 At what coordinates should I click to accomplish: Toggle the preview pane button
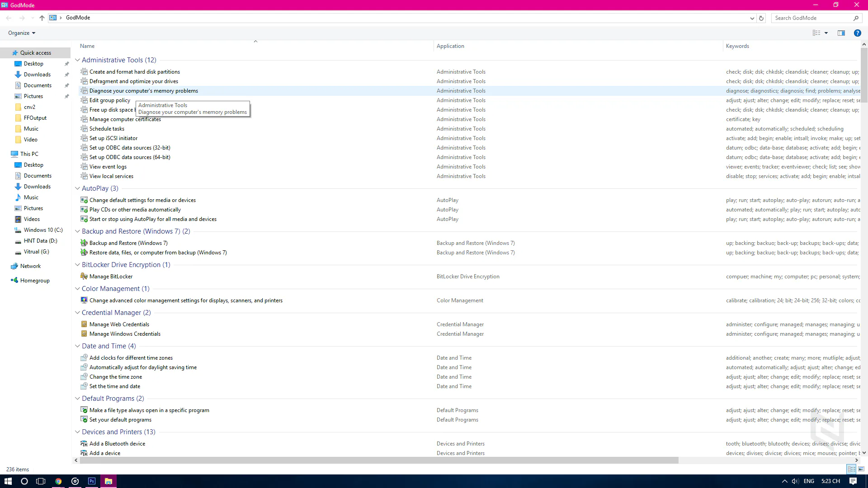click(841, 33)
